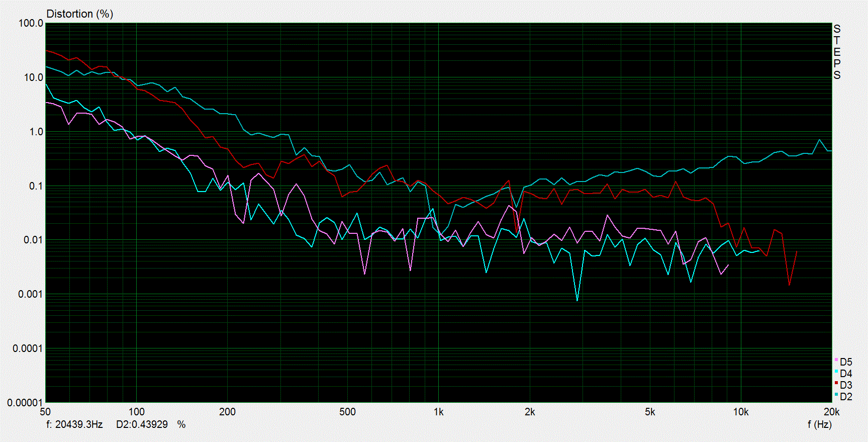Viewport: 868px width, 442px height.
Task: Click the 0.00001 y-axis label
Action: pyautogui.click(x=25, y=403)
